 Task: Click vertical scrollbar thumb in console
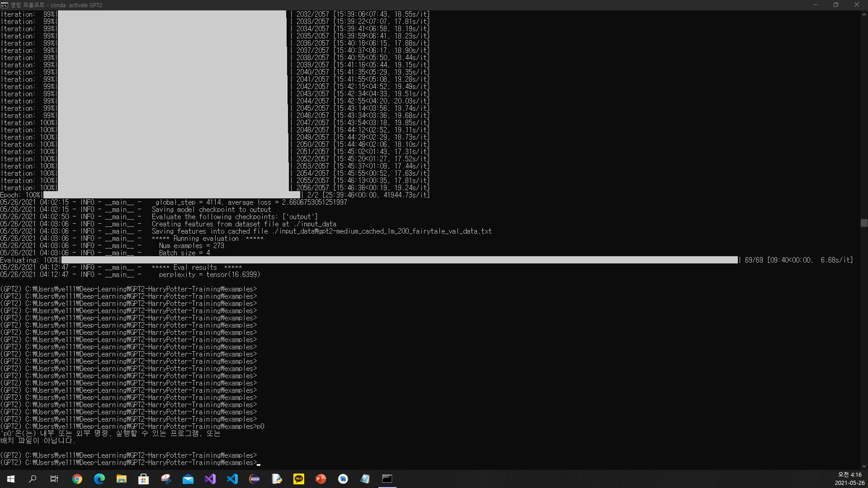click(864, 223)
